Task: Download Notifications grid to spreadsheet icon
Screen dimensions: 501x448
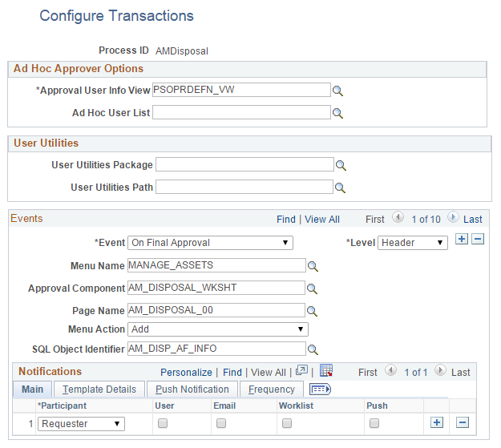Action: click(x=326, y=370)
